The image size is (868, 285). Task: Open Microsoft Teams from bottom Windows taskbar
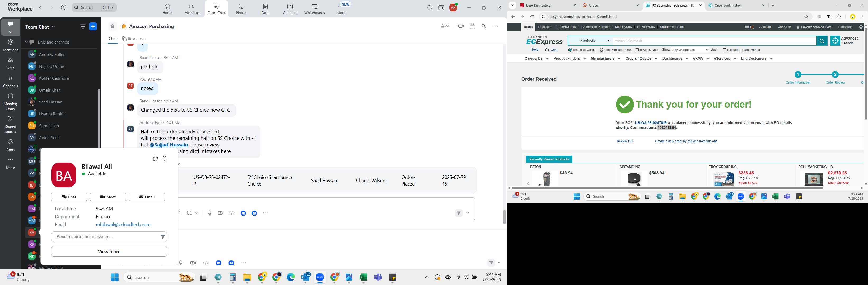(378, 277)
